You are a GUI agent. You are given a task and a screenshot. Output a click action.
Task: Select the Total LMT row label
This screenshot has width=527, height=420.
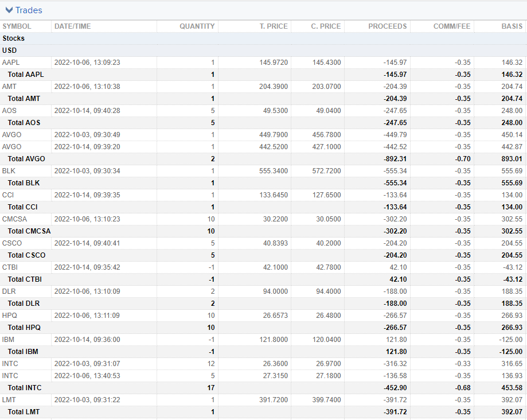[x=24, y=412]
